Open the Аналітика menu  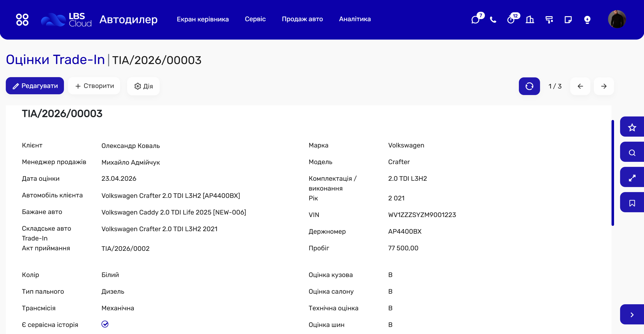(355, 19)
